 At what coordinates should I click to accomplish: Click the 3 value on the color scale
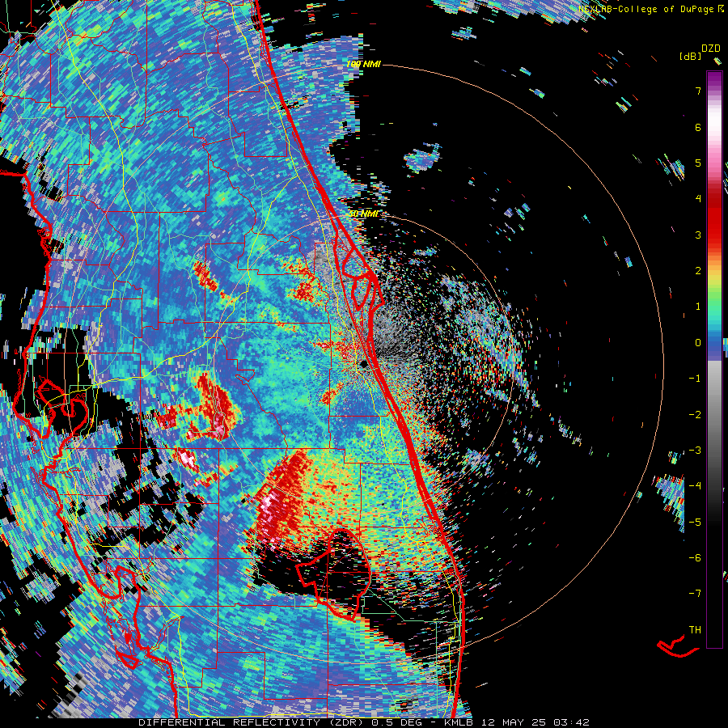pyautogui.click(x=698, y=235)
